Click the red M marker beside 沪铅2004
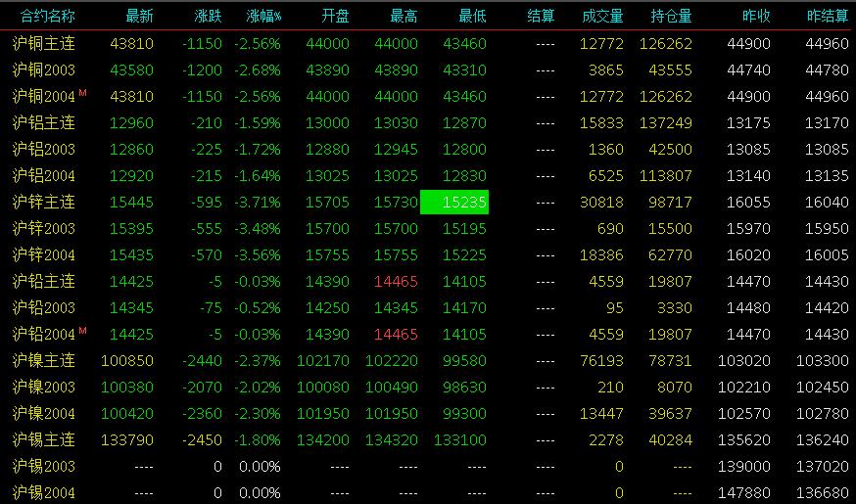The width and height of the screenshot is (856, 504). [x=82, y=331]
